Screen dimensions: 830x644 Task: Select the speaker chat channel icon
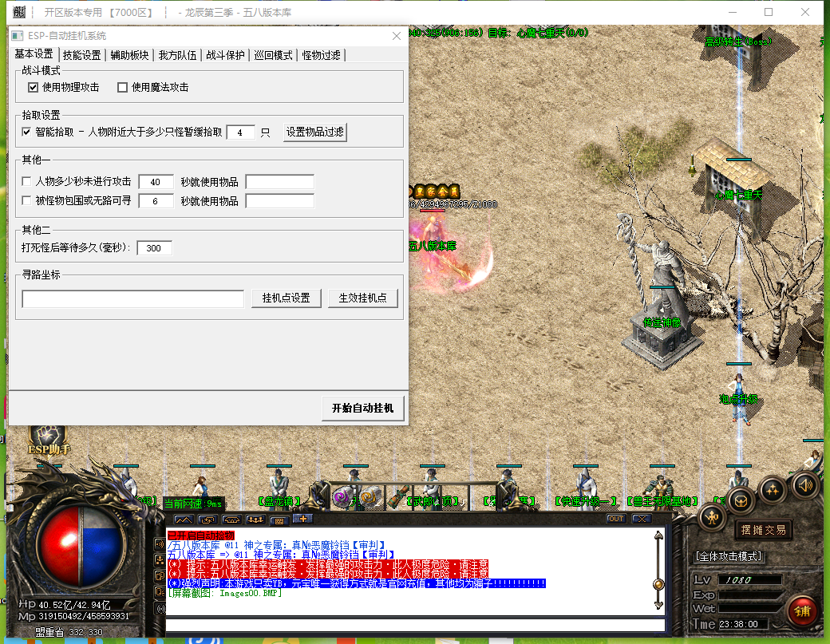coord(160,543)
